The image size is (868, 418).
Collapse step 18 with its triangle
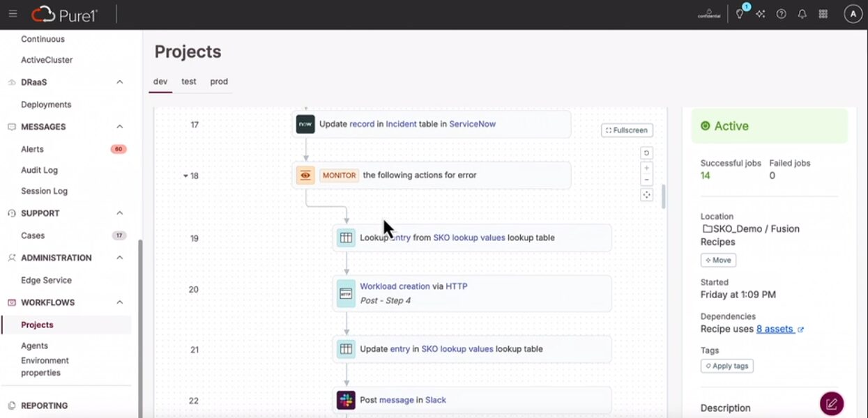(x=185, y=176)
